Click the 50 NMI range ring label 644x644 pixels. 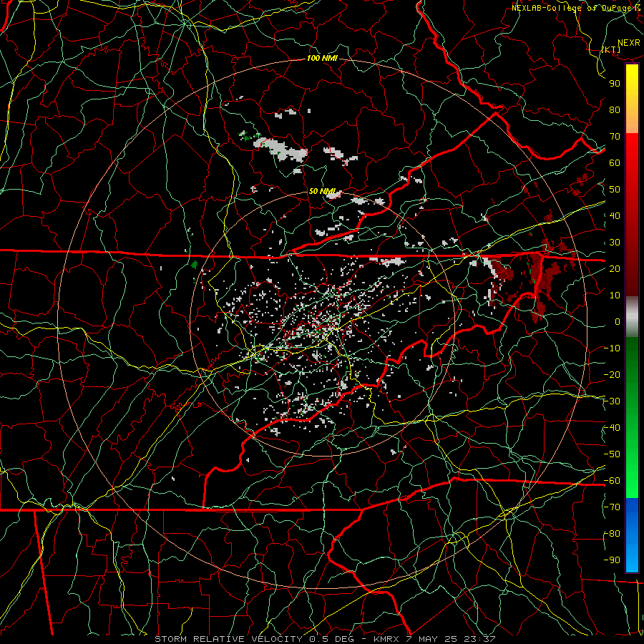tap(322, 191)
